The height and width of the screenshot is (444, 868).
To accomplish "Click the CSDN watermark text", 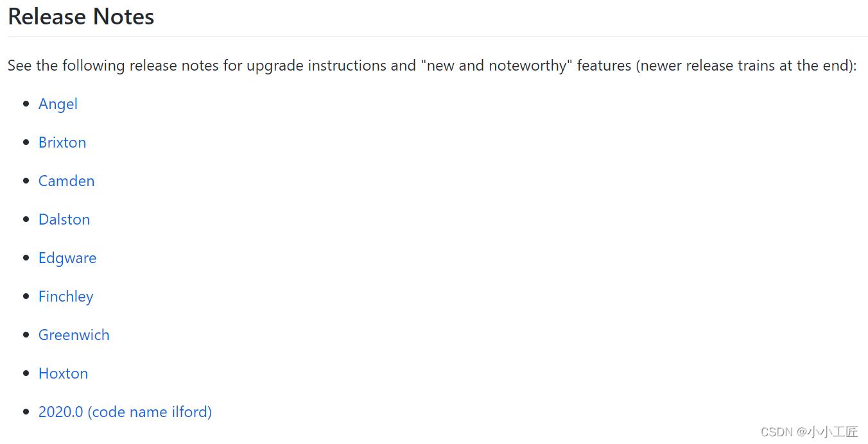I will point(809,432).
